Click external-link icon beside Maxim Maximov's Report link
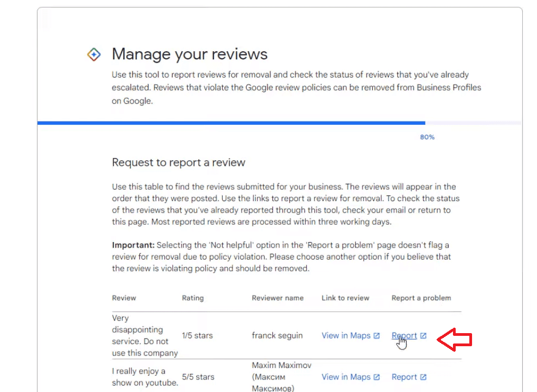Image resolution: width=537 pixels, height=392 pixels. pos(422,377)
